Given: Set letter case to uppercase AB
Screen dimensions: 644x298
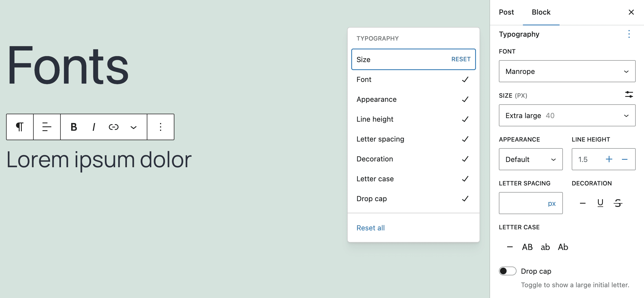Looking at the screenshot, I should [x=527, y=247].
